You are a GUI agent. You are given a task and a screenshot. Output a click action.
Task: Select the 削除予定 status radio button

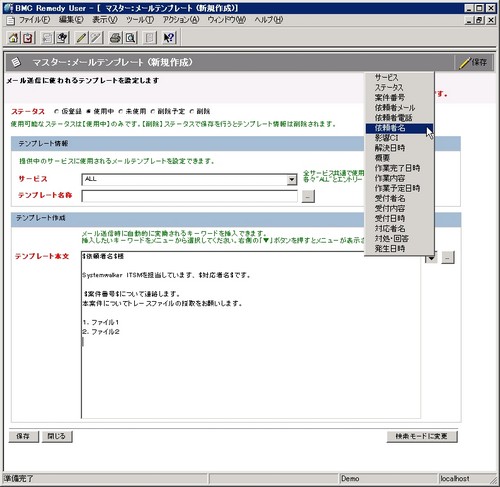[x=153, y=112]
